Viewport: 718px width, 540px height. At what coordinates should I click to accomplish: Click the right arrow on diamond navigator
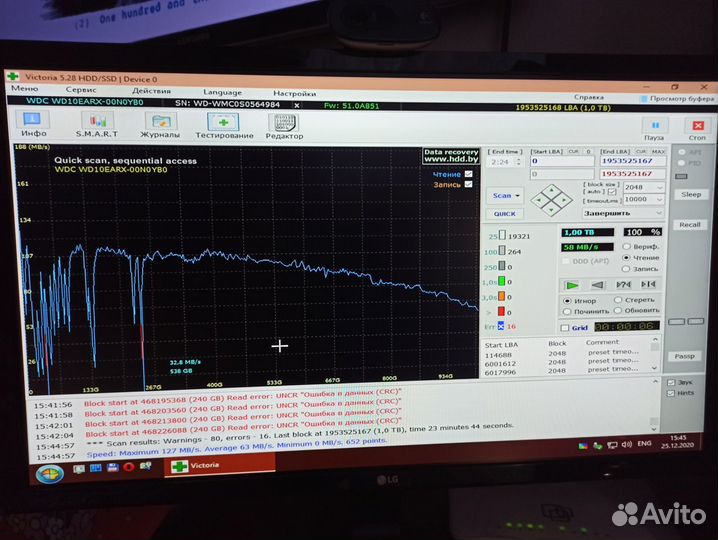click(x=564, y=200)
